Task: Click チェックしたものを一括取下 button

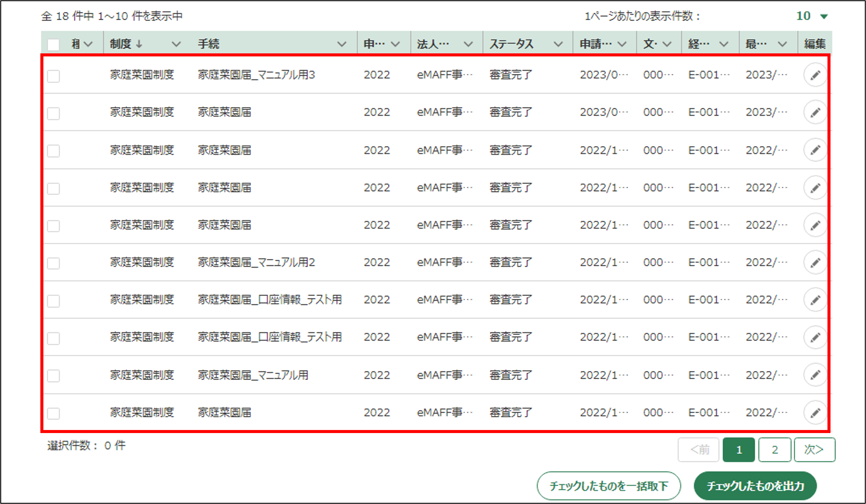Action: [x=609, y=486]
